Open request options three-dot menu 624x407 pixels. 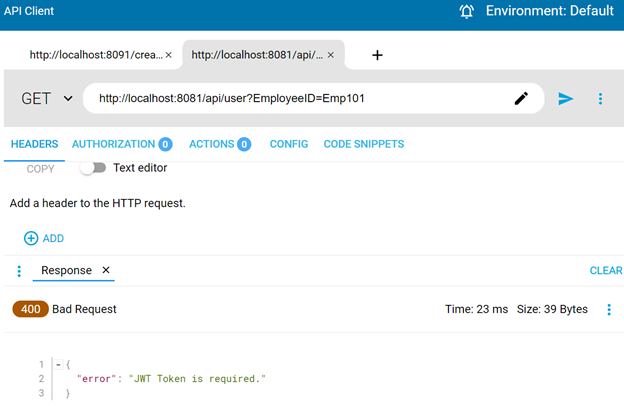pyautogui.click(x=600, y=98)
